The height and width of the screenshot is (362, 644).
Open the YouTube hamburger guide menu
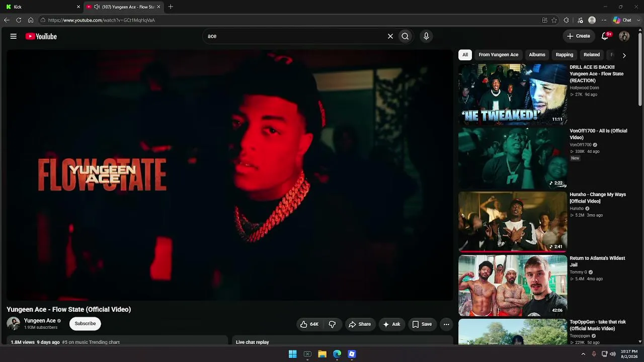[x=14, y=36]
